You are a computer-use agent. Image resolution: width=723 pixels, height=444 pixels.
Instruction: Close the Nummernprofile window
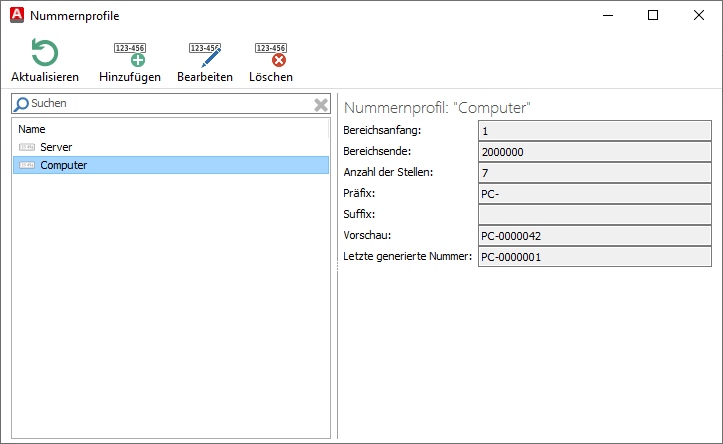coord(699,15)
